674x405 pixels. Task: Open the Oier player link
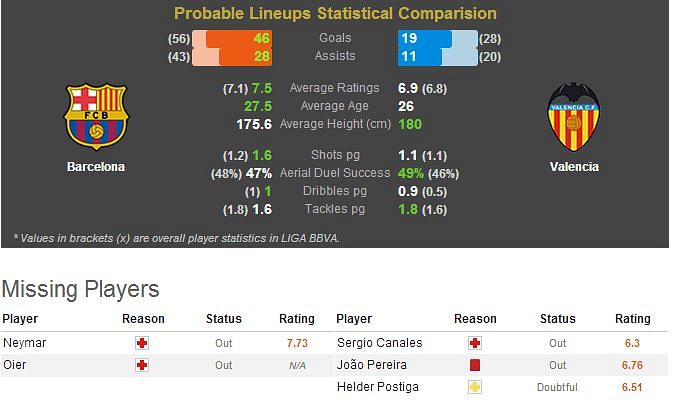[15, 365]
